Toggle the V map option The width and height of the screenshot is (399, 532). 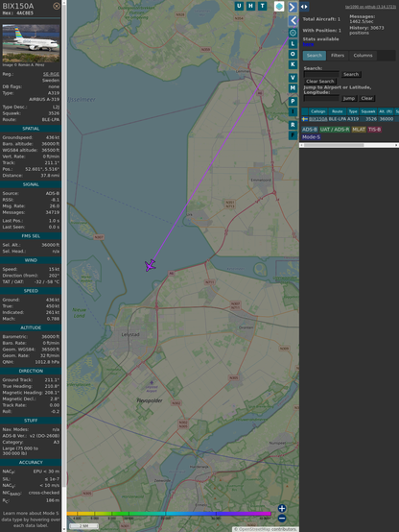293,78
